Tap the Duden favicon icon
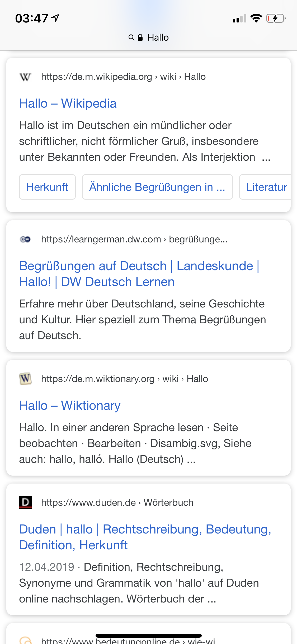 click(25, 502)
